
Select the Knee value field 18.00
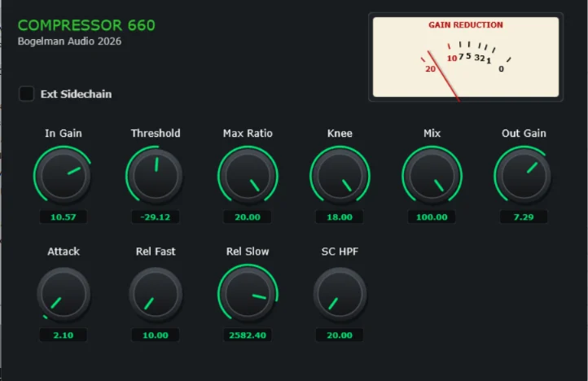tap(340, 217)
